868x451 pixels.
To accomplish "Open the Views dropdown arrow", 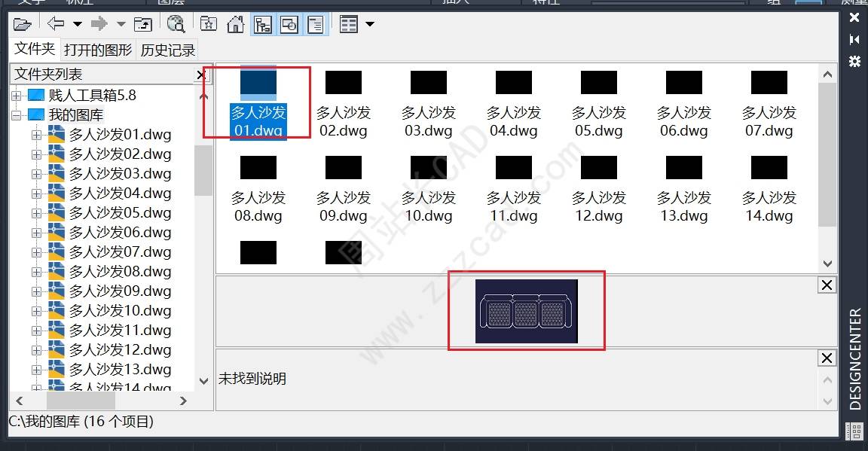I will 370,24.
